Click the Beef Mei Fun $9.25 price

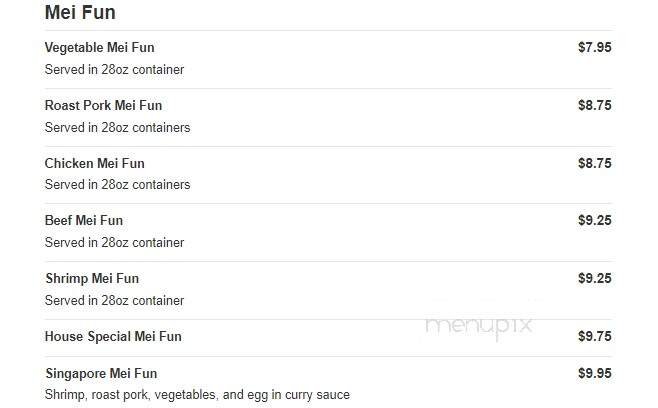[595, 220]
